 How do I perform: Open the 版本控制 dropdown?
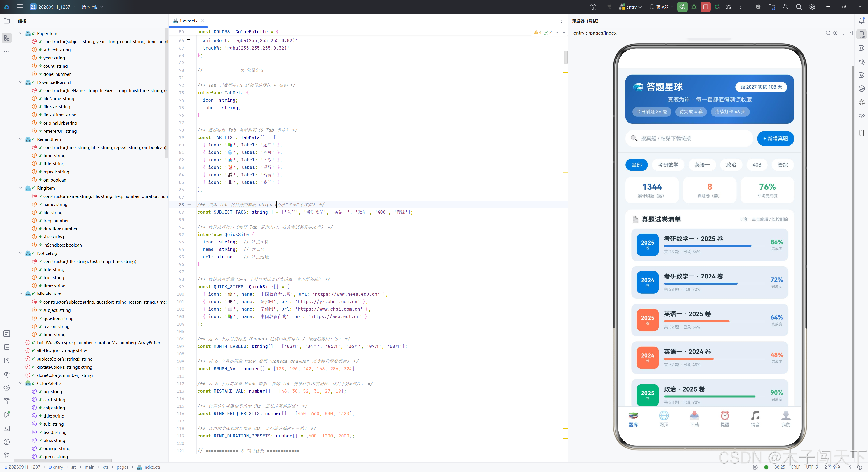(92, 7)
